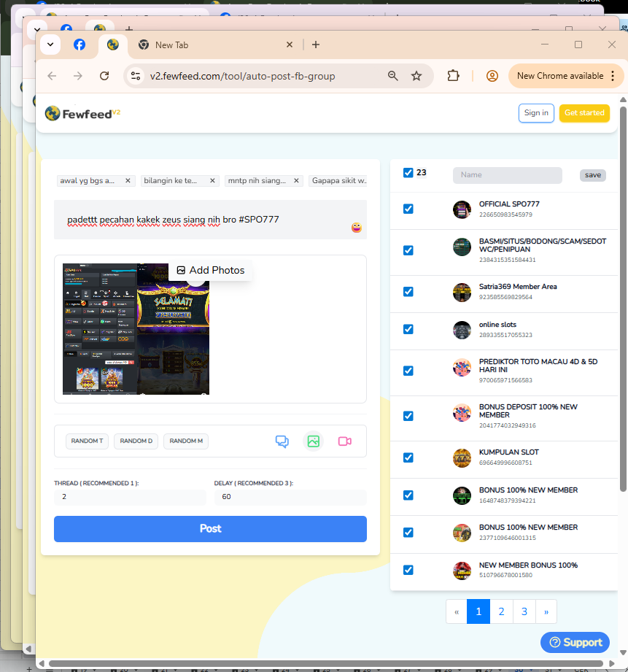The height and width of the screenshot is (672, 628).
Task: Open the Extensions puzzle icon
Action: [x=453, y=76]
